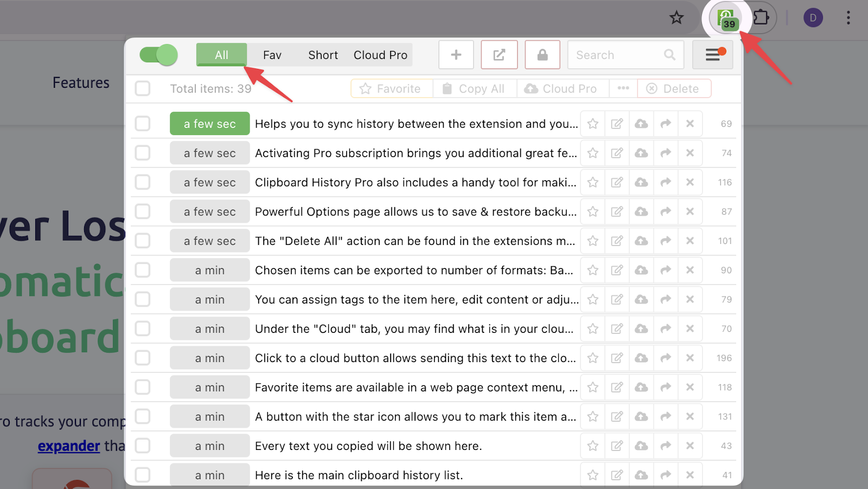Click the Cloud Pro bulk action button
The height and width of the screenshot is (489, 868).
click(x=563, y=88)
